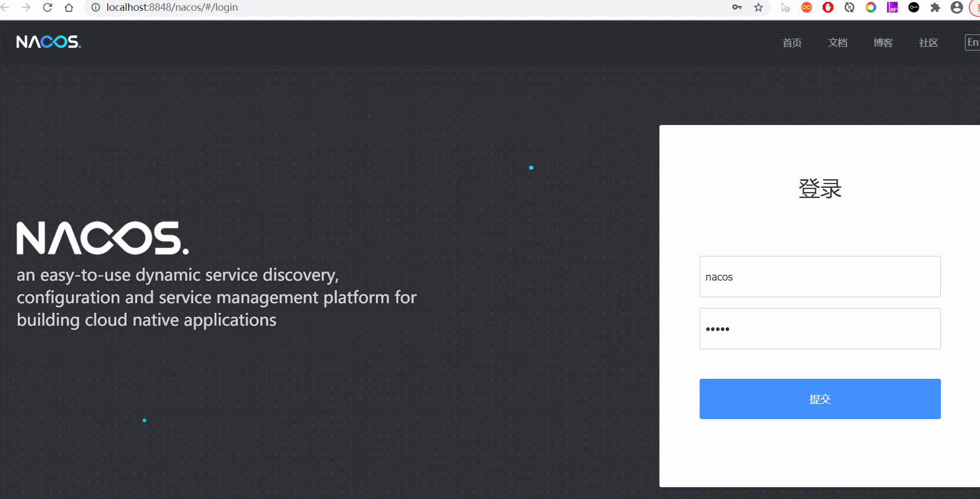
Task: Open the 首页 navigation link
Action: tap(792, 43)
